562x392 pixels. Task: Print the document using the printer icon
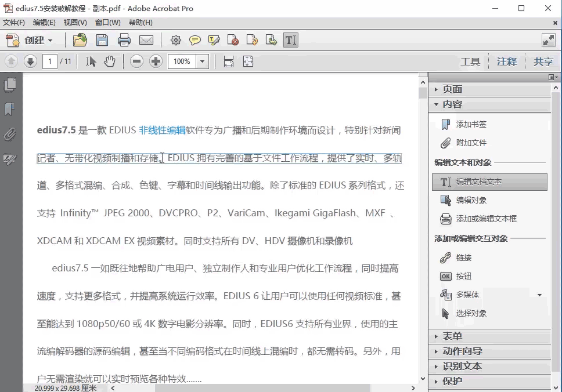click(x=124, y=40)
